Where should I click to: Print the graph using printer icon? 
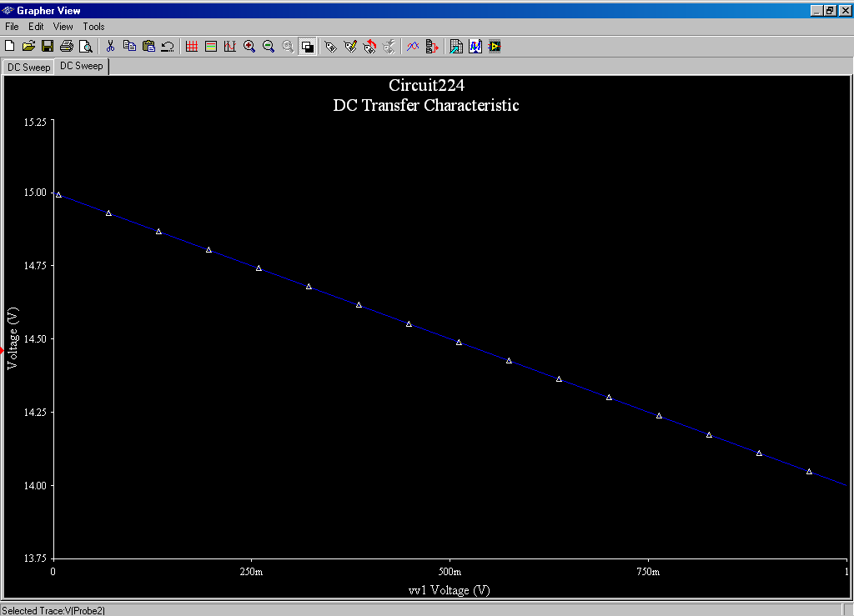point(67,46)
